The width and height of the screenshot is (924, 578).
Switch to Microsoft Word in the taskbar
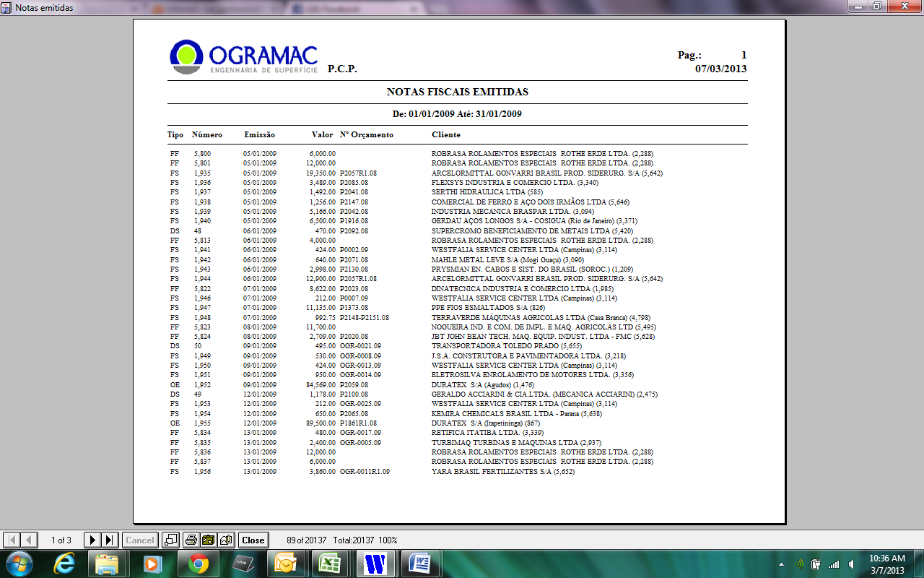click(421, 564)
